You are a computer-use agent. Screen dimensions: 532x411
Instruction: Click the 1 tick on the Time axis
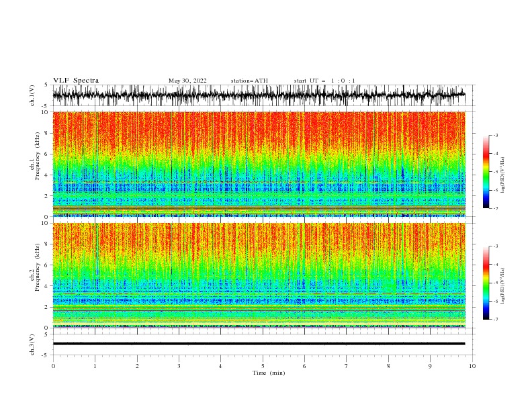coord(95,366)
